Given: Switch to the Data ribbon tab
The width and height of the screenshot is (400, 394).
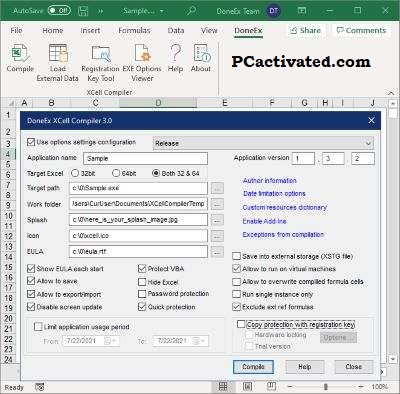Looking at the screenshot, I should (176, 31).
